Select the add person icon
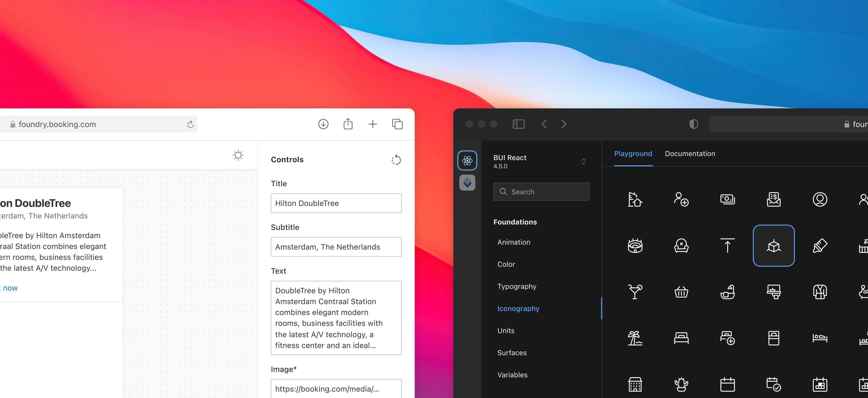 pos(681,199)
